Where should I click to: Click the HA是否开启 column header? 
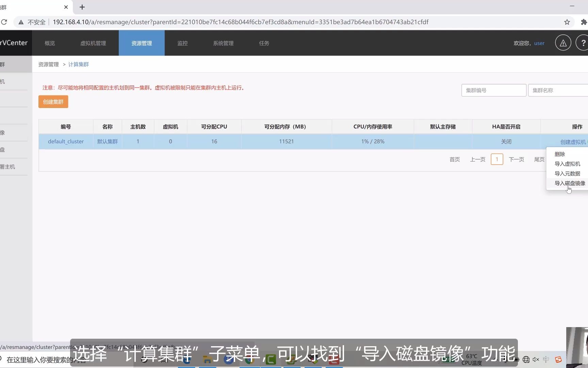click(506, 127)
